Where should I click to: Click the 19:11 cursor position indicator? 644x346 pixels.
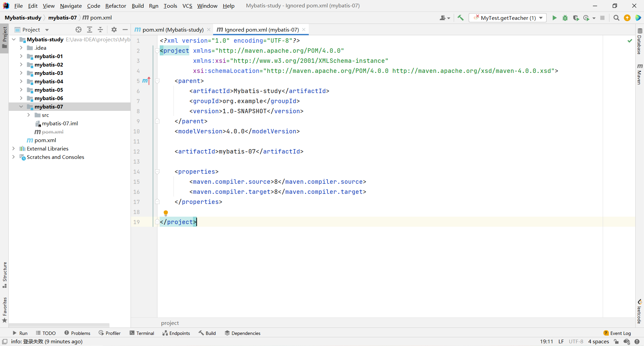546,342
